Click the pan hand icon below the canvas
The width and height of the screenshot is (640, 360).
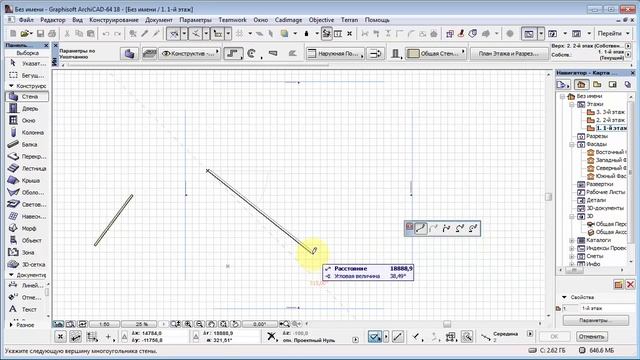point(211,324)
